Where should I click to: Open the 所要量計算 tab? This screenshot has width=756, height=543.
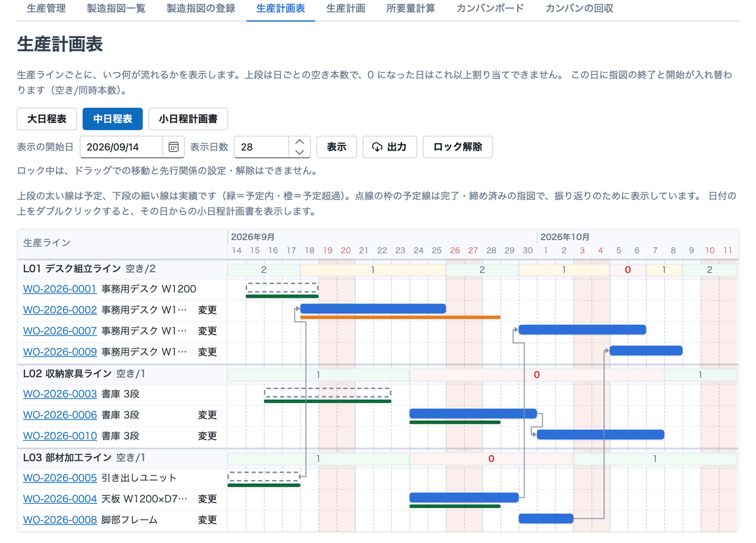point(411,9)
